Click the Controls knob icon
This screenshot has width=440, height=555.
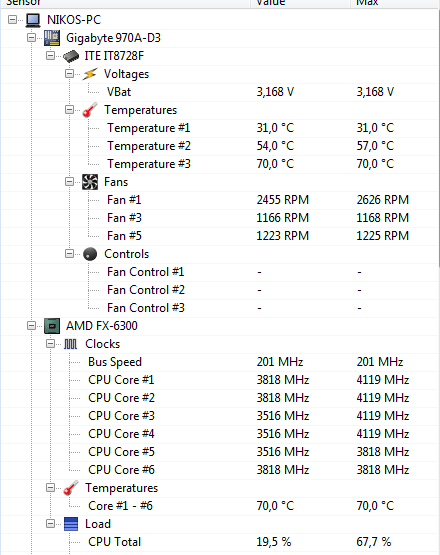pos(90,254)
